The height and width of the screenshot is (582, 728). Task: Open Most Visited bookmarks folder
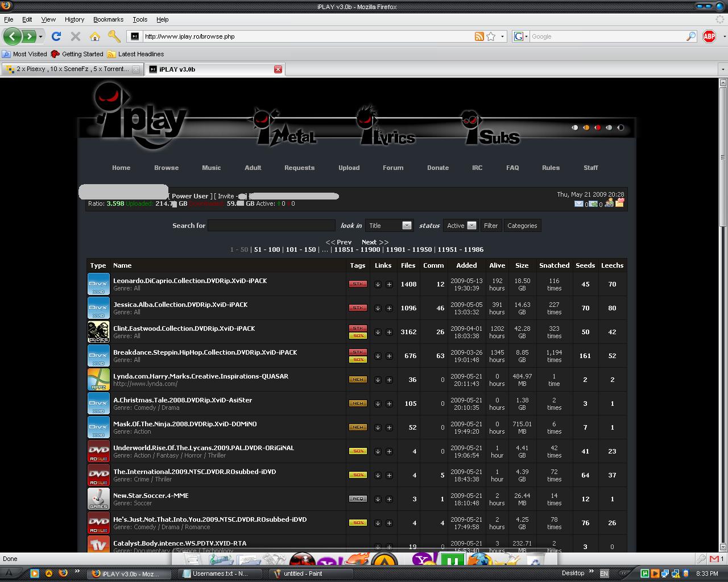click(24, 54)
